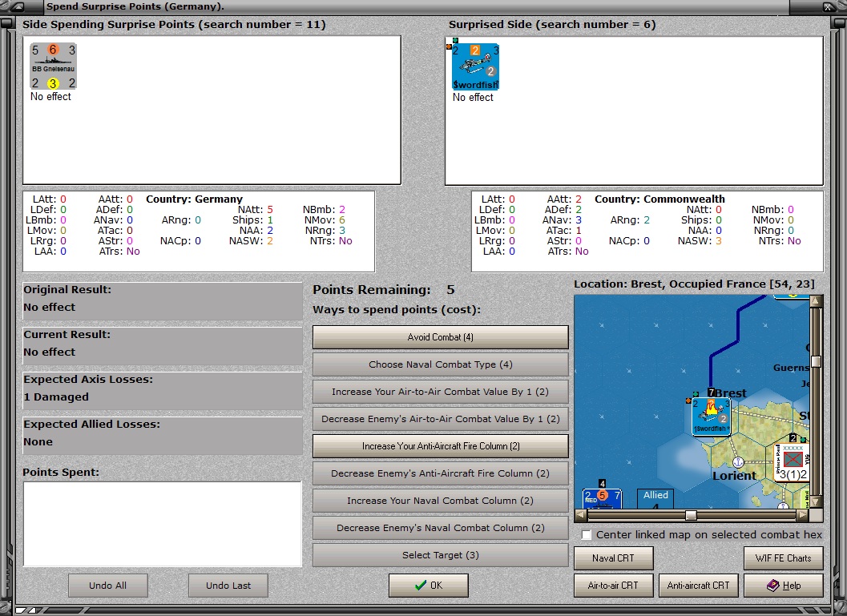This screenshot has height=616, width=847.
Task: Click the Brest city label on map
Action: coord(731,393)
